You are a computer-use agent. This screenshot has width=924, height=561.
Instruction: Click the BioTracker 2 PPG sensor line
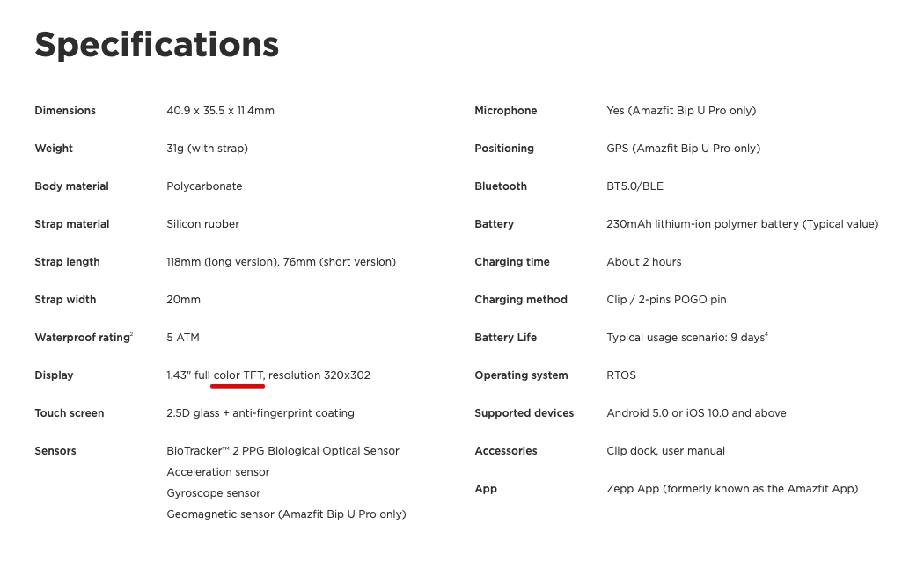(x=282, y=451)
